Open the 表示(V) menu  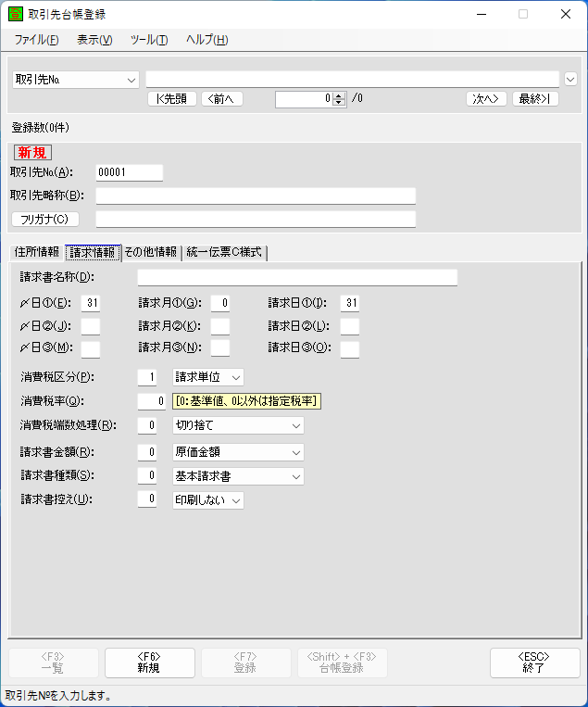click(x=94, y=40)
